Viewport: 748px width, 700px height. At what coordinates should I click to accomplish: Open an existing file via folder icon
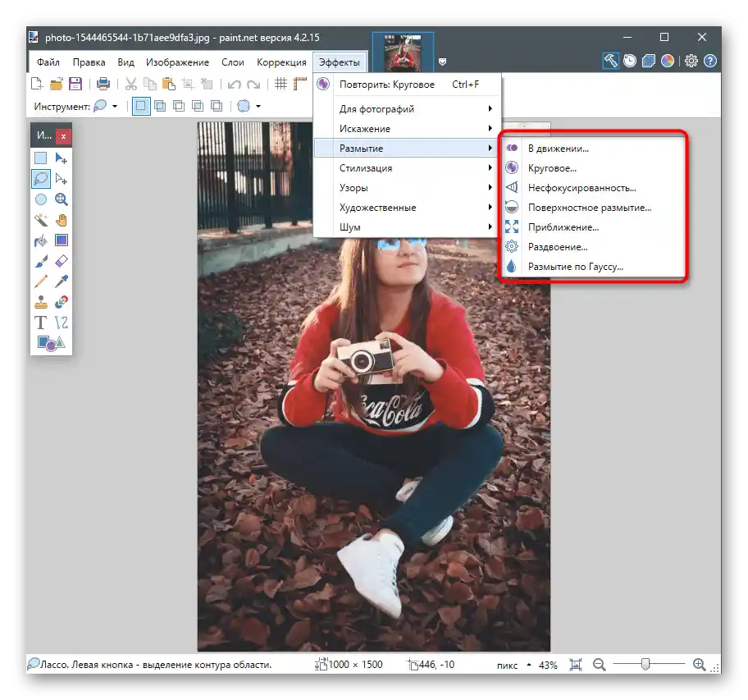point(57,84)
